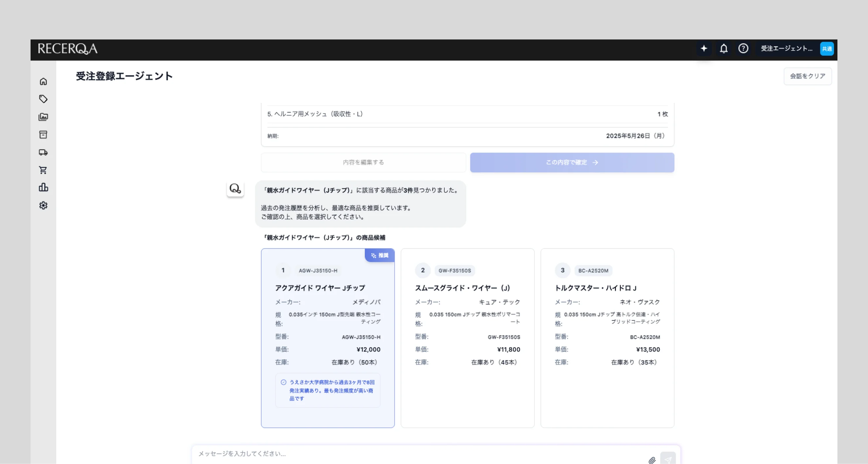Open settings gear in sidebar

(x=43, y=205)
